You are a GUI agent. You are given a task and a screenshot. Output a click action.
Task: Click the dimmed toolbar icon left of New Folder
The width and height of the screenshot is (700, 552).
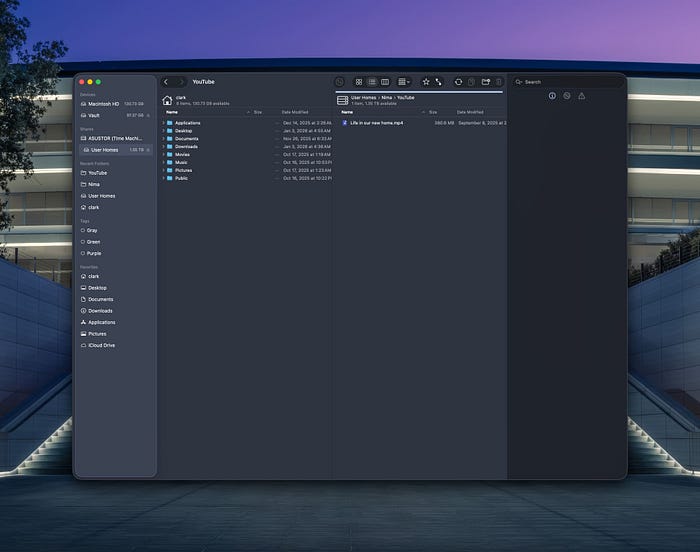tap(471, 82)
